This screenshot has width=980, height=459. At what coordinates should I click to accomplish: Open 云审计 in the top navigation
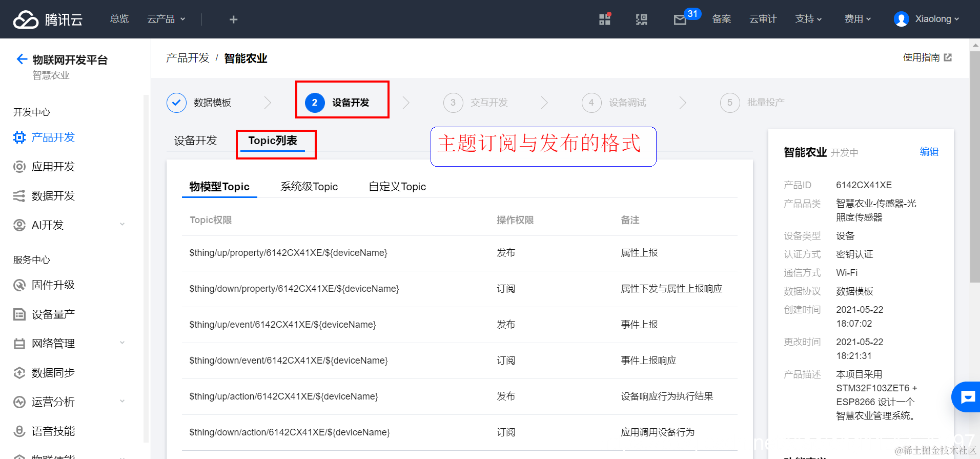(x=763, y=19)
